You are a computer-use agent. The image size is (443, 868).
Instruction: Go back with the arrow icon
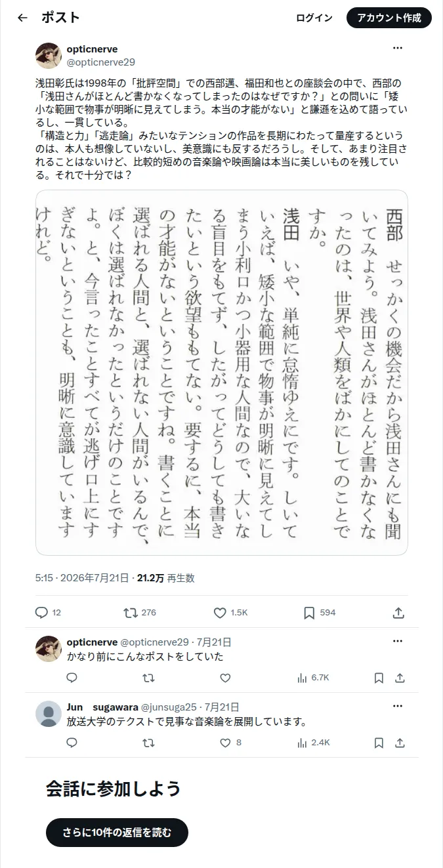point(22,18)
